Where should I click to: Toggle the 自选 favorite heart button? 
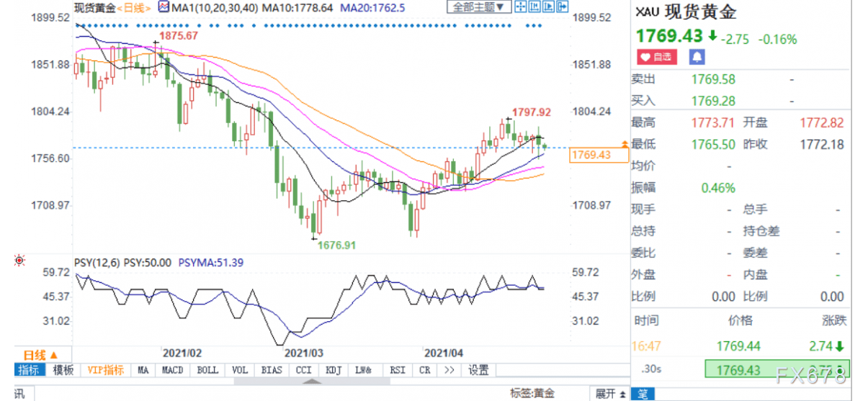tap(656, 56)
